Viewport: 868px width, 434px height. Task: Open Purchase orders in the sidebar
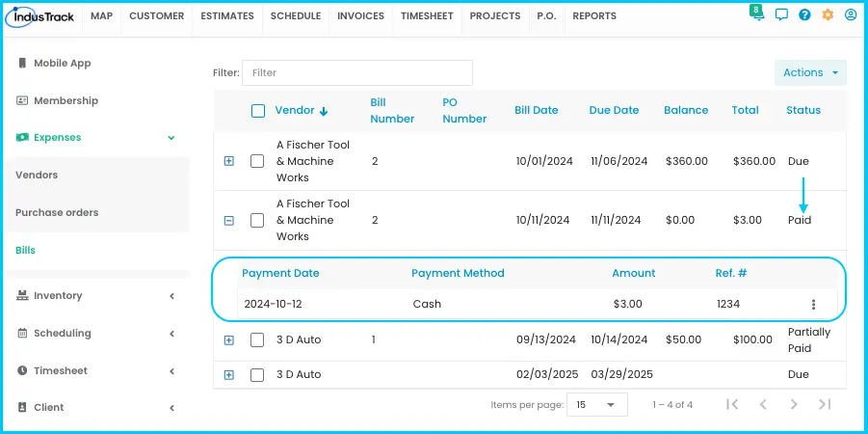pyautogui.click(x=57, y=213)
